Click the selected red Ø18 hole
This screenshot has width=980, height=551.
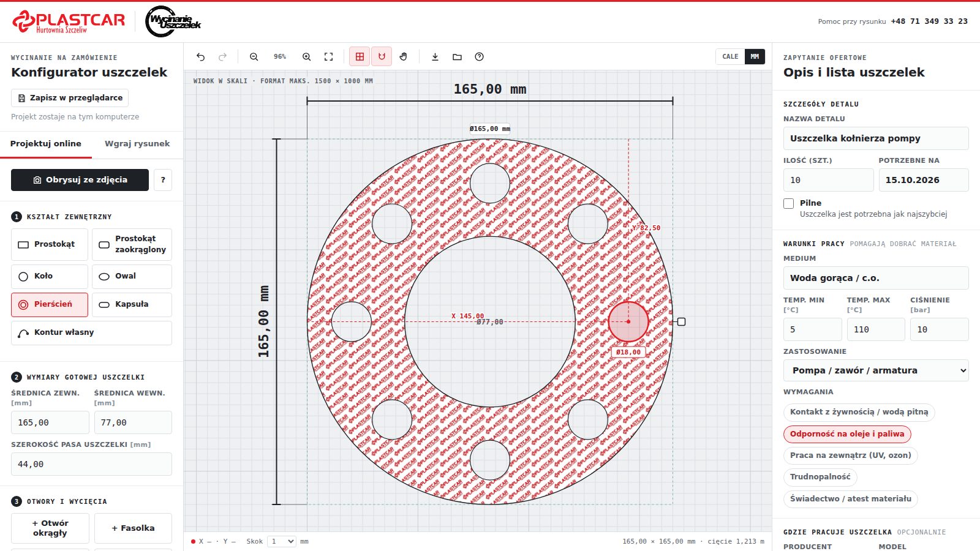point(628,321)
